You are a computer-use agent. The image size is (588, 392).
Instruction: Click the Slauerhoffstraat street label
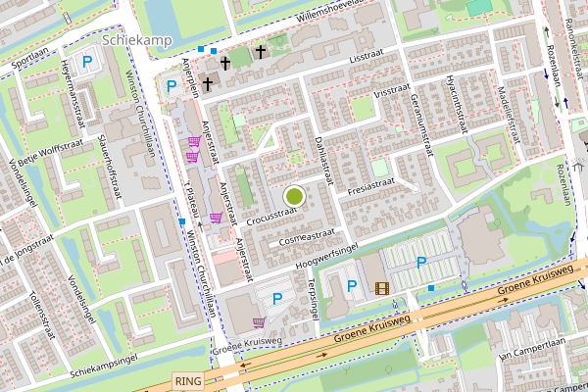pos(110,167)
